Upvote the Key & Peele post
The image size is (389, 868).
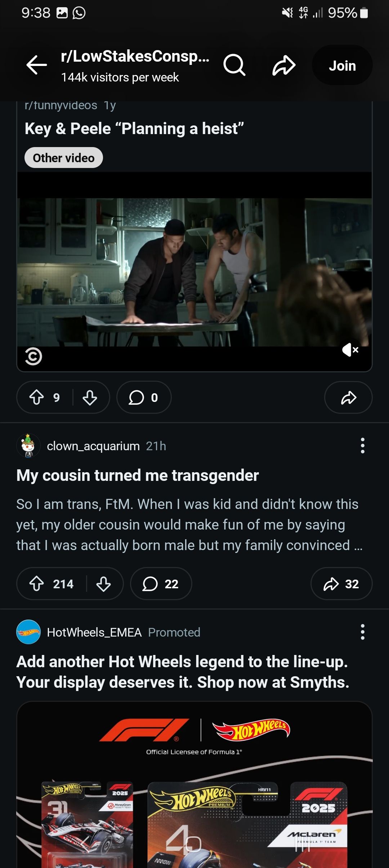pyautogui.click(x=37, y=397)
